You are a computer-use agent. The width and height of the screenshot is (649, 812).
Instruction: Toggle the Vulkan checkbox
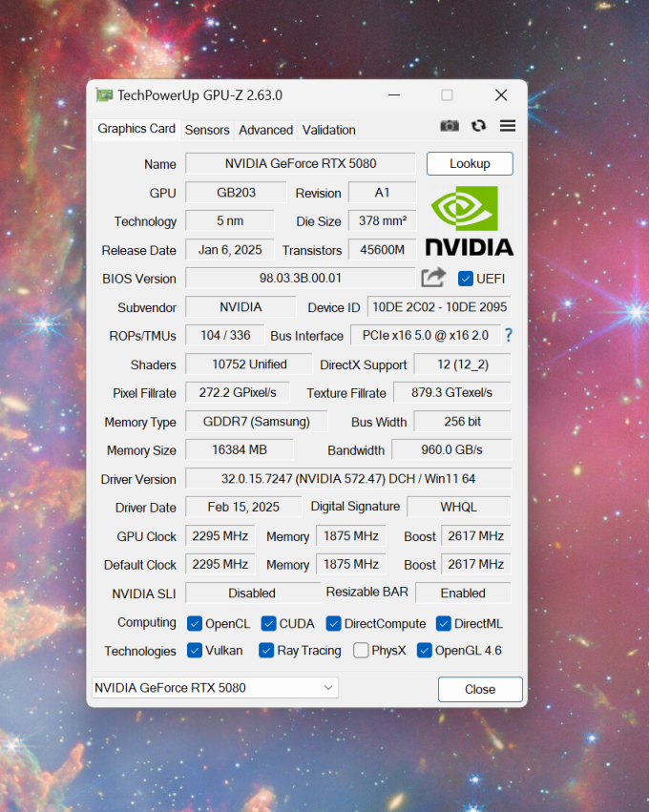195,651
